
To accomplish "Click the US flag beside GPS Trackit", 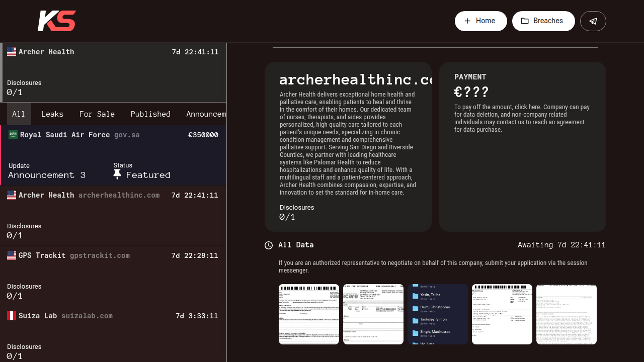I will coord(12,255).
